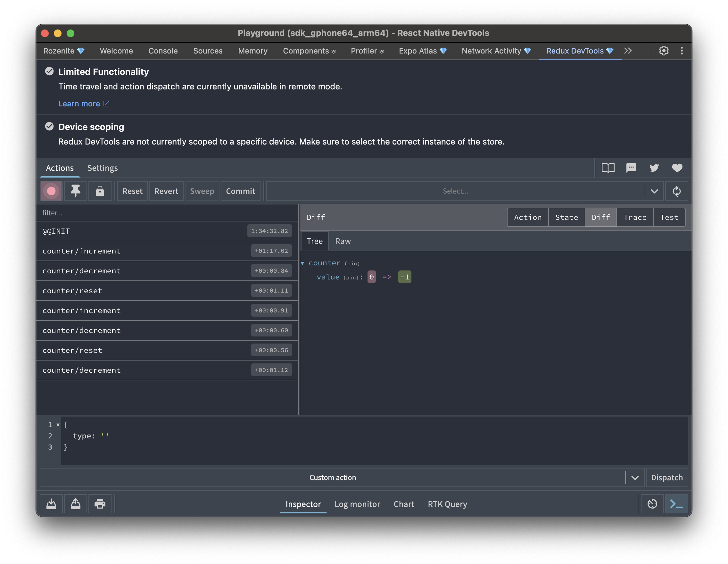Image resolution: width=728 pixels, height=564 pixels.
Task: Click the pin actions icon
Action: tap(75, 191)
